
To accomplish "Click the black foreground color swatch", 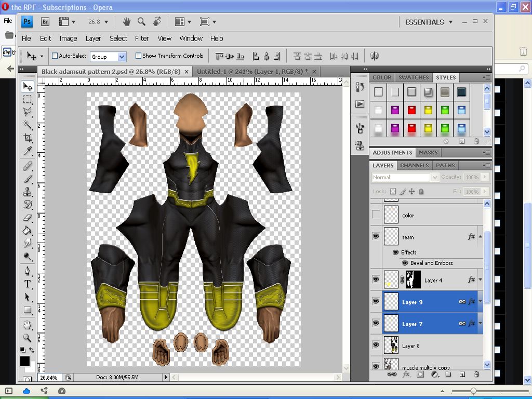I will [24, 361].
